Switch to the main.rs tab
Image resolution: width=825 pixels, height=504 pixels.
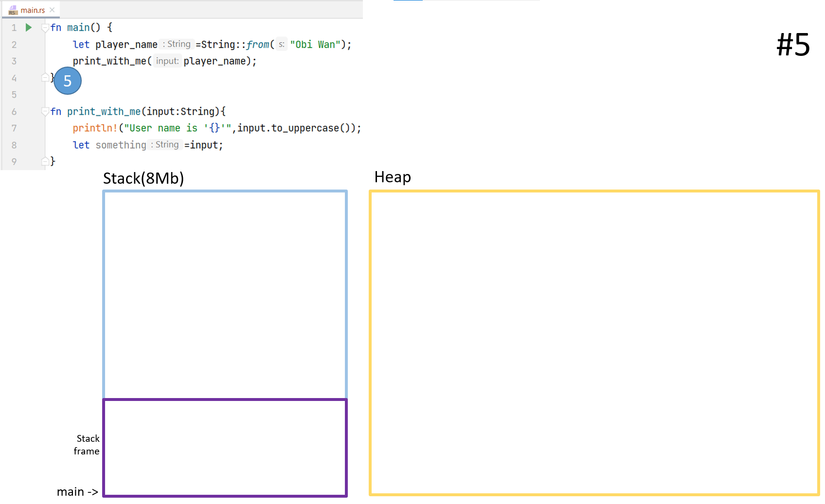33,10
